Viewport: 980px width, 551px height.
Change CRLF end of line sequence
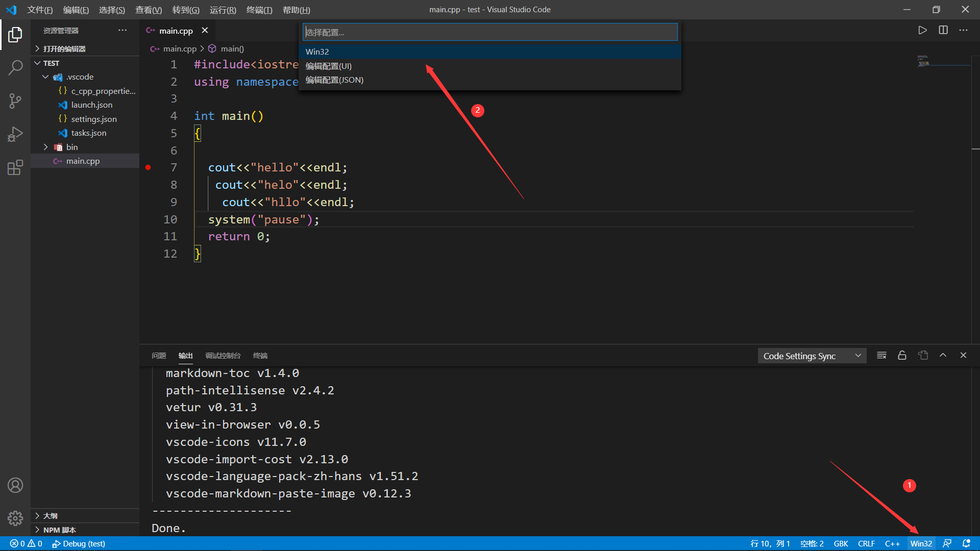pos(866,543)
